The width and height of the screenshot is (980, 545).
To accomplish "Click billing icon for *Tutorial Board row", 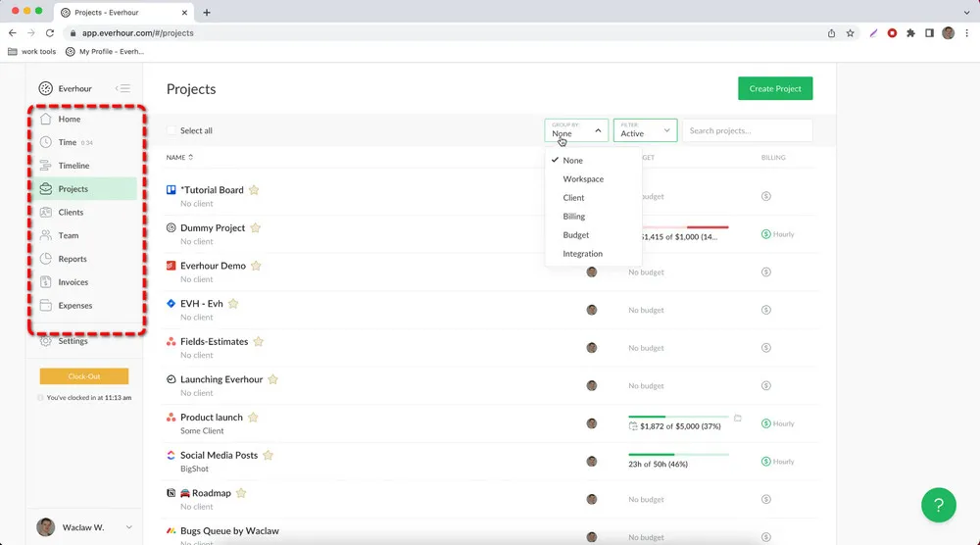I will 765,196.
